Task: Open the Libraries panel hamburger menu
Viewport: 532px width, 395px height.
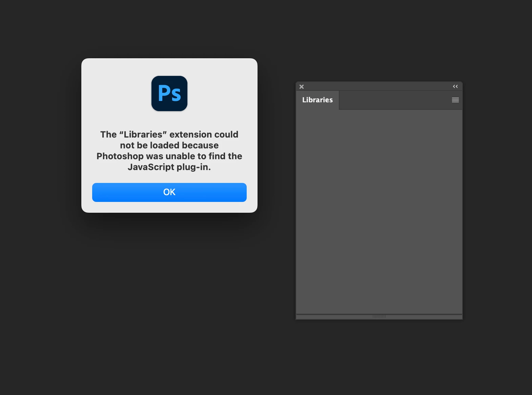Action: pyautogui.click(x=455, y=100)
